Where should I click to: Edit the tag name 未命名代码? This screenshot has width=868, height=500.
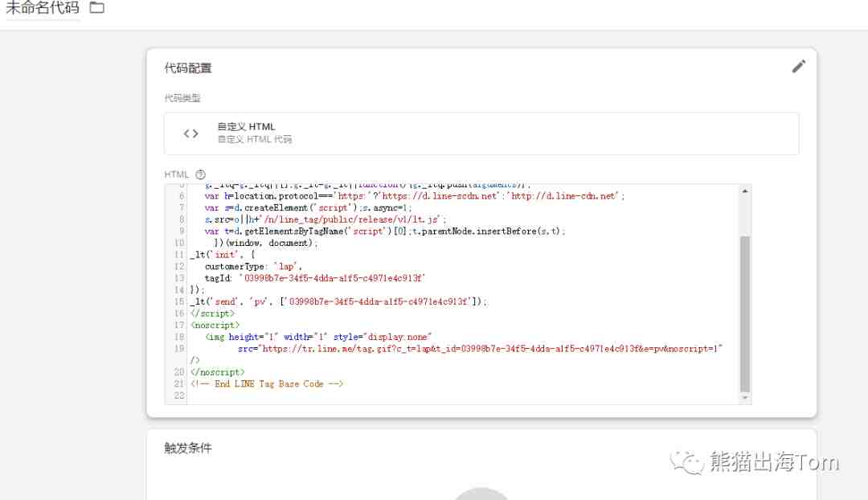[x=43, y=8]
